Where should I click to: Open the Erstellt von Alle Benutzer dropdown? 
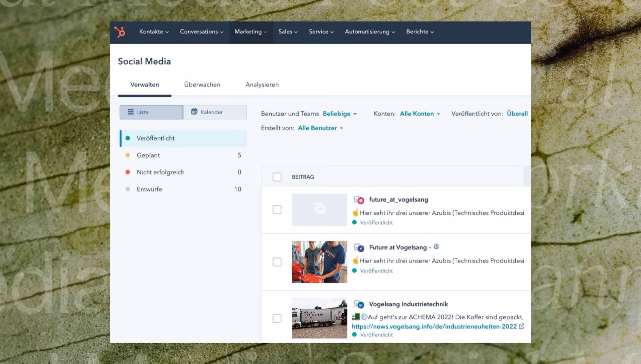pyautogui.click(x=320, y=128)
